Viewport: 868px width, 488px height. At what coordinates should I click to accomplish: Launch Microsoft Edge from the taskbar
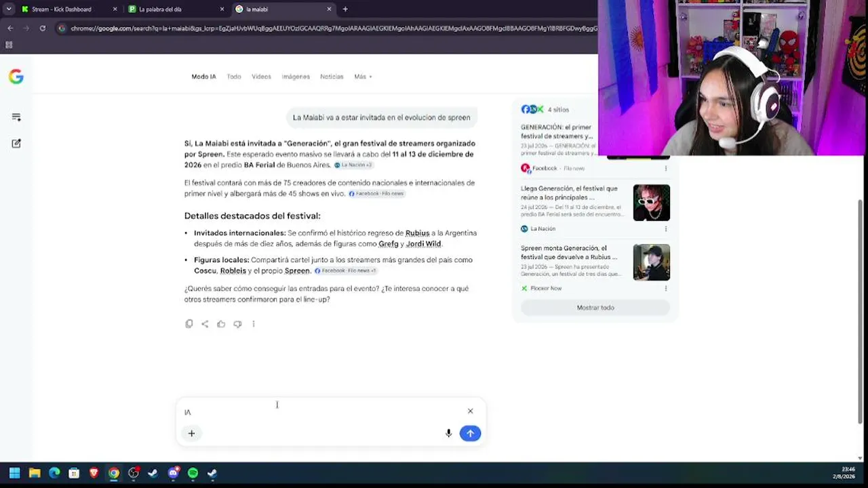[x=54, y=473]
